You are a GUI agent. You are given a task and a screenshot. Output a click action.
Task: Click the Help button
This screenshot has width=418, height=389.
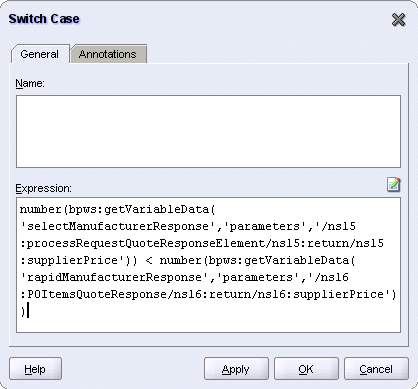tap(35, 369)
